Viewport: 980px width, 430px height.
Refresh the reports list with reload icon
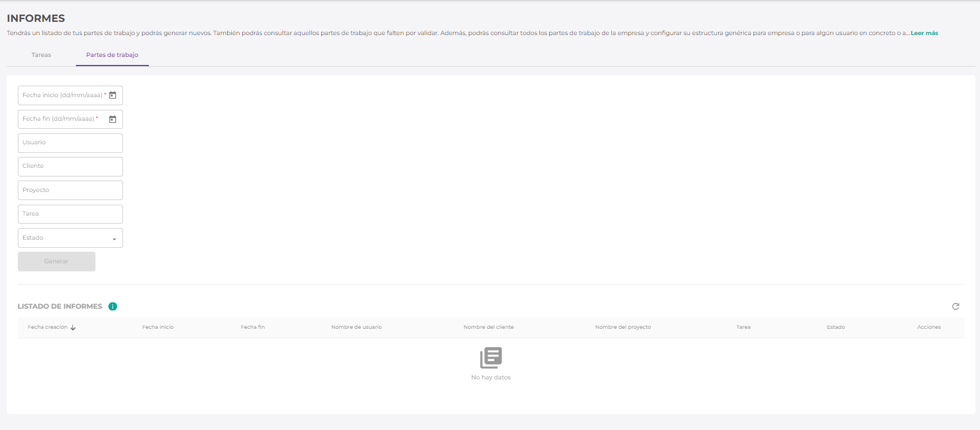click(955, 306)
